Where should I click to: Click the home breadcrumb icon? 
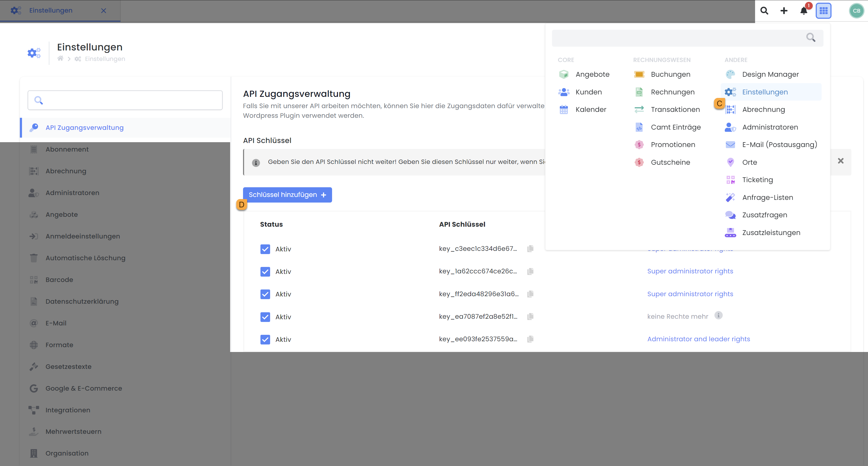pyautogui.click(x=60, y=59)
